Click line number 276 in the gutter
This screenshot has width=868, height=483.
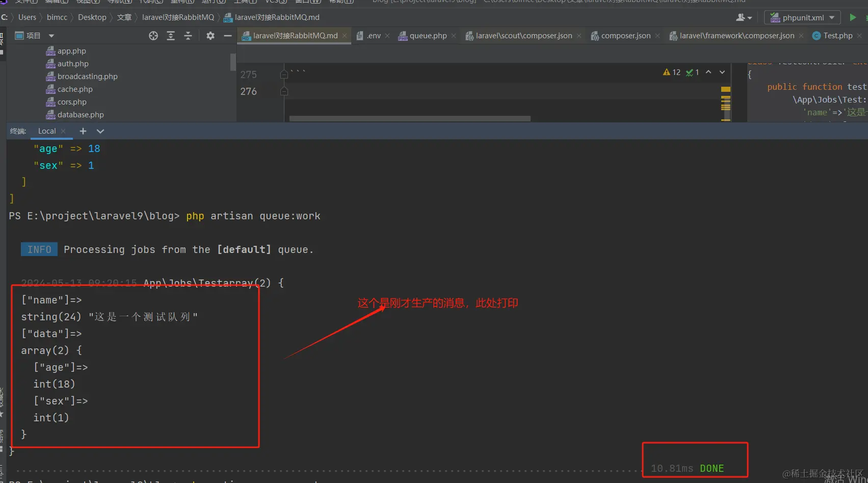pyautogui.click(x=249, y=91)
